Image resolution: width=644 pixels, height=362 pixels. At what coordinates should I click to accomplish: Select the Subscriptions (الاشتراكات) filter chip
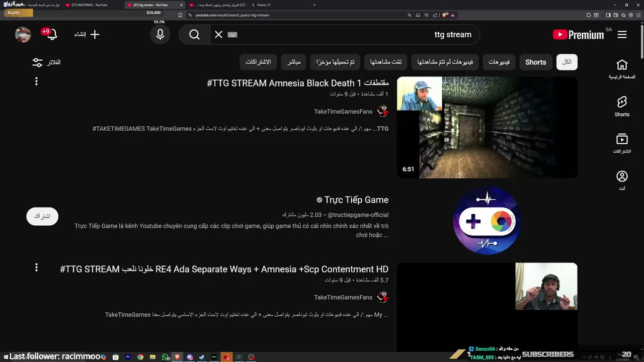(258, 62)
